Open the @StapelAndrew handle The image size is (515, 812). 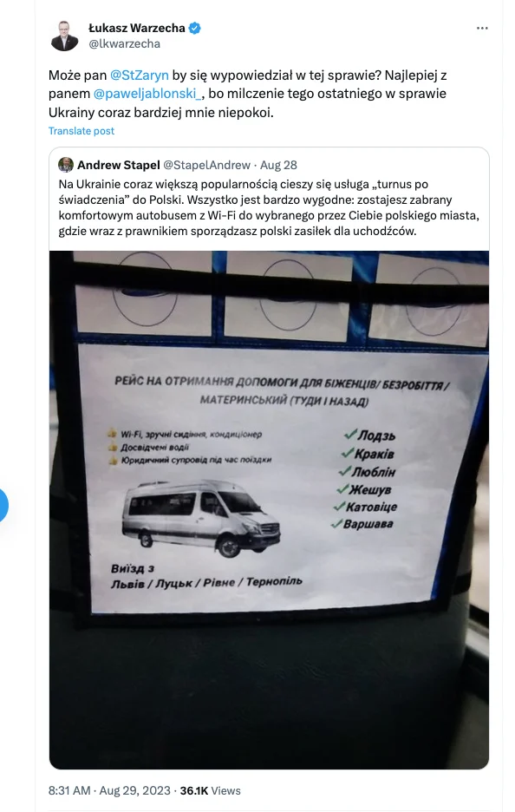click(206, 165)
